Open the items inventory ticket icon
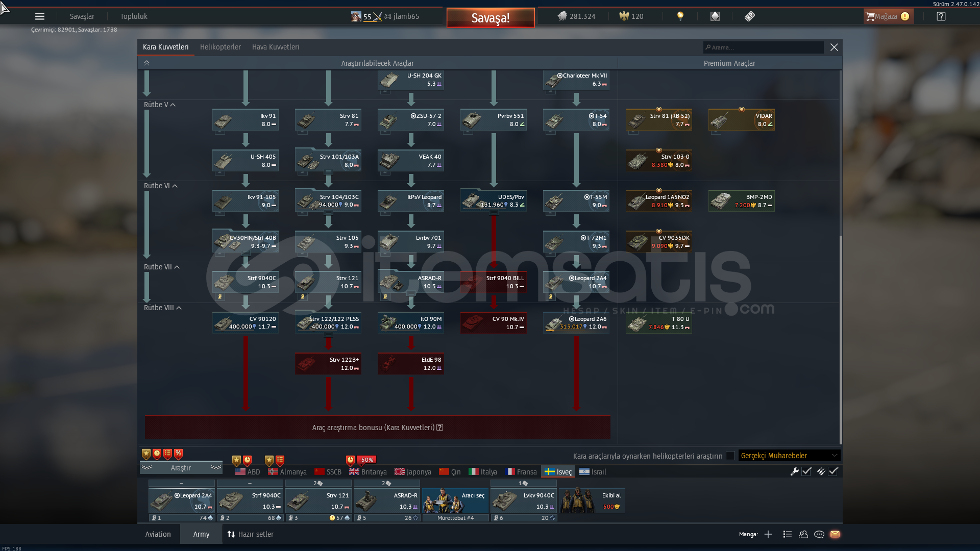The height and width of the screenshot is (551, 980). coord(749,16)
